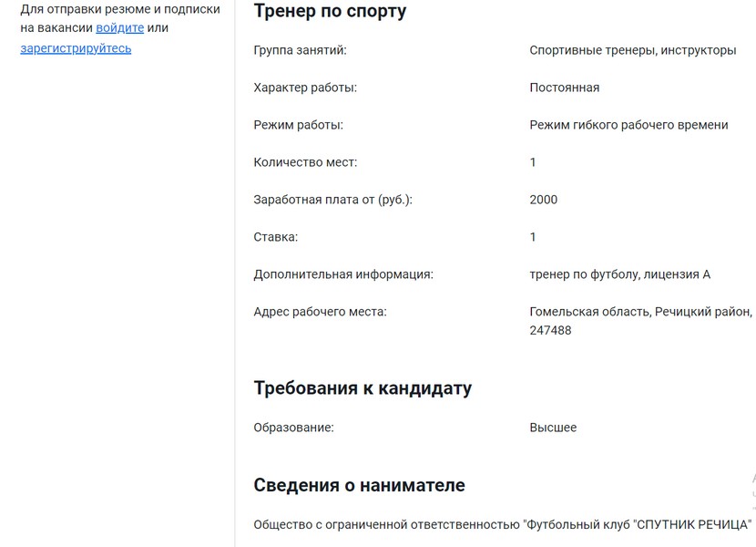This screenshot has height=547, width=756.
Task: Click the "Требования к кандидату" heading
Action: tap(363, 388)
